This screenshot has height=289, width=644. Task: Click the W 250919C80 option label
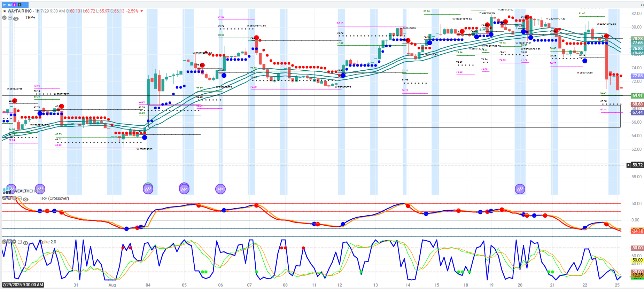(585, 73)
